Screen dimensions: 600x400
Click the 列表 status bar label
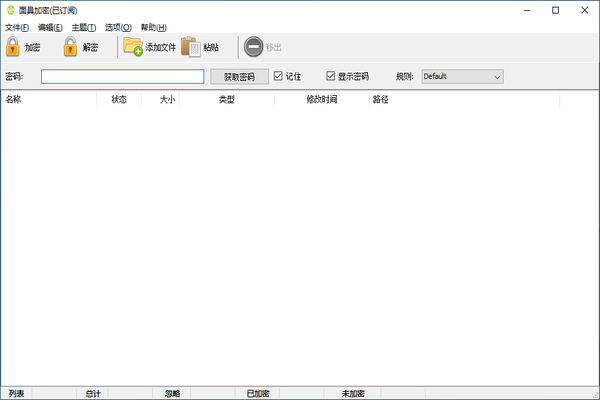[x=16, y=393]
